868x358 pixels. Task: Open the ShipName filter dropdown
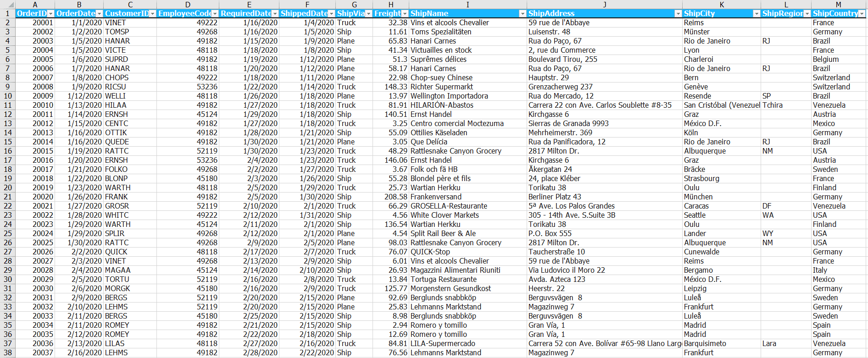click(522, 14)
